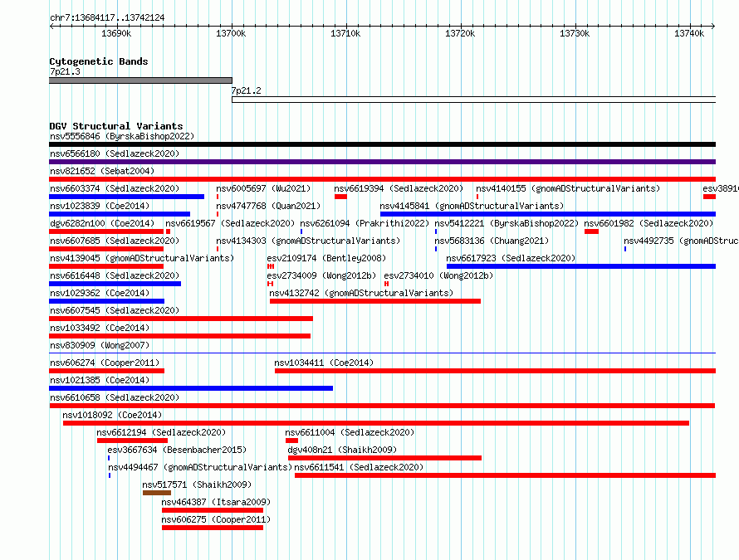This screenshot has height=560, width=739.
Task: Click the white 7p21.2 cytogenetic band
Action: click(473, 100)
